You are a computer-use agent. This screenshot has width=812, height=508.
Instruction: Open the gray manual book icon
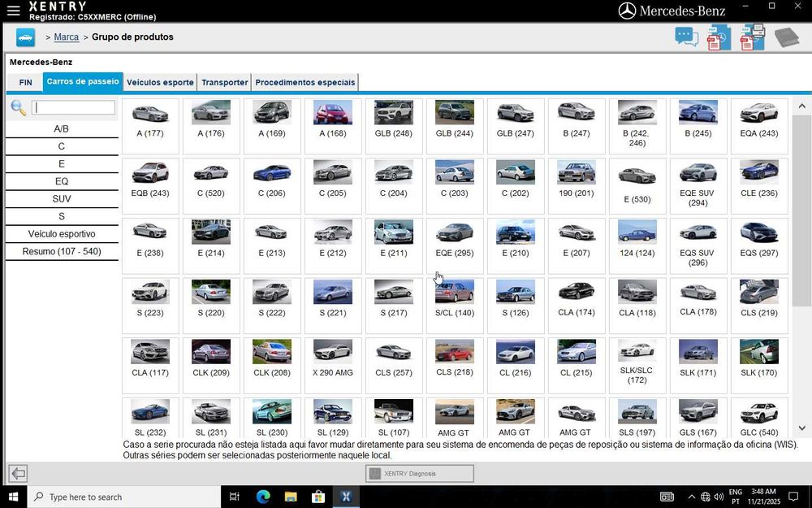tap(787, 37)
